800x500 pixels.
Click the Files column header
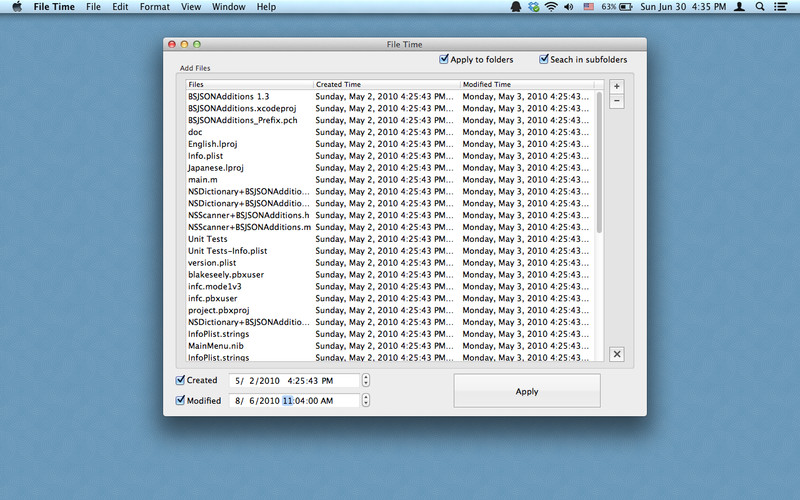[x=249, y=84]
